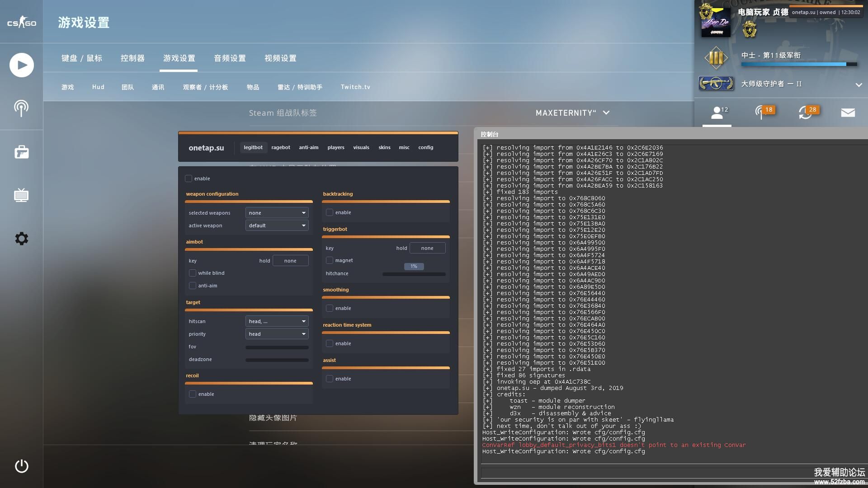Switch to 键盘 / 鼠标 tab

(82, 58)
